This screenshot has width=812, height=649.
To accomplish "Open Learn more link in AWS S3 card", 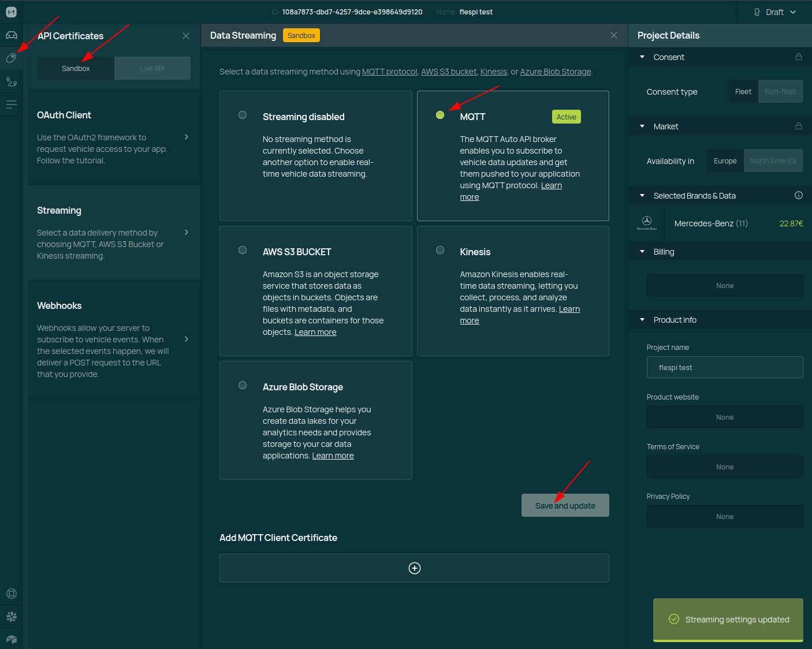I will pos(315,332).
